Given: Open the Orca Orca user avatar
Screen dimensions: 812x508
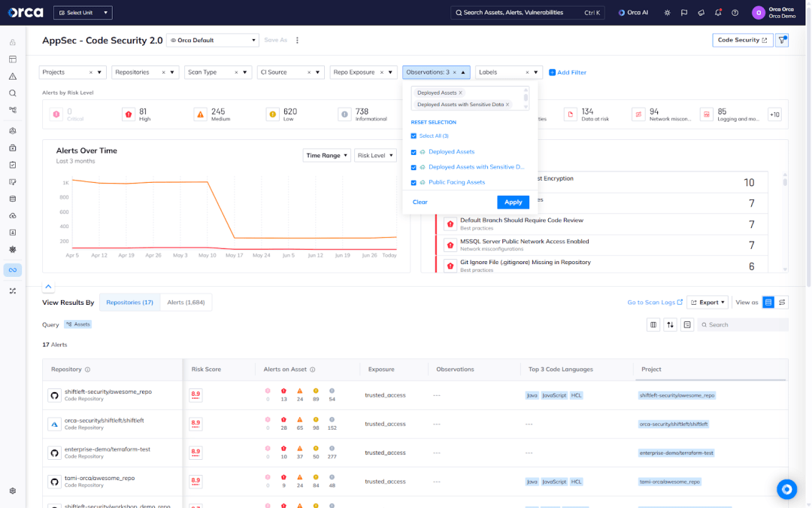Looking at the screenshot, I should click(x=758, y=13).
